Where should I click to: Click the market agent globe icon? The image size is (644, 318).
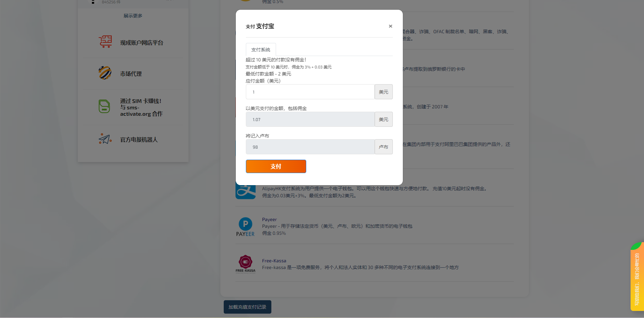click(x=105, y=73)
